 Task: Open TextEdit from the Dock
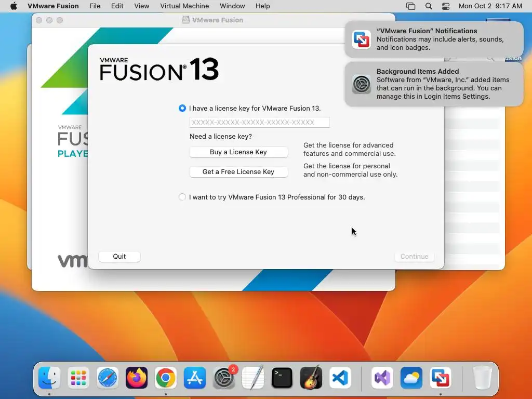(253, 378)
